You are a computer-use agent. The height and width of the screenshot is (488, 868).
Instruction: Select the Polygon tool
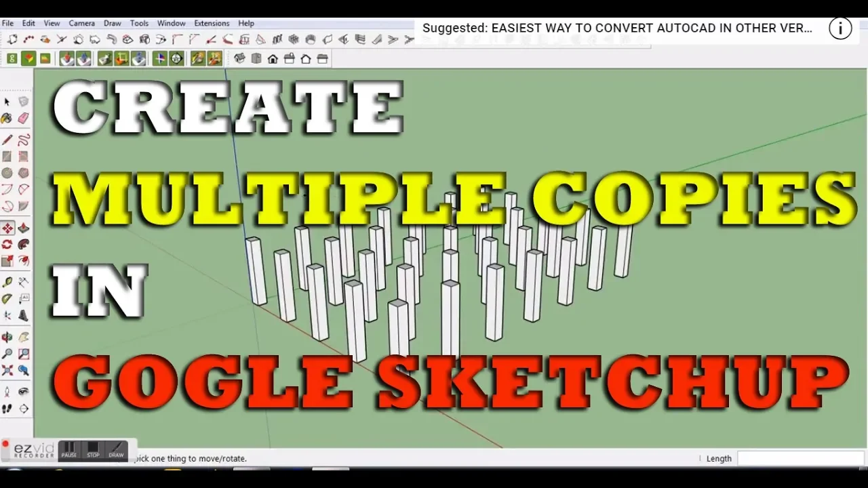click(x=24, y=173)
